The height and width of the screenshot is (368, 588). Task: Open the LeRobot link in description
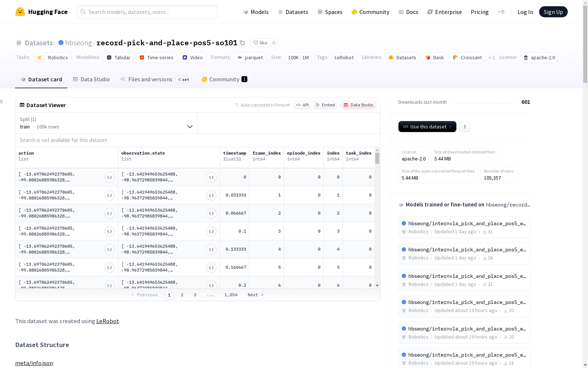(x=107, y=321)
